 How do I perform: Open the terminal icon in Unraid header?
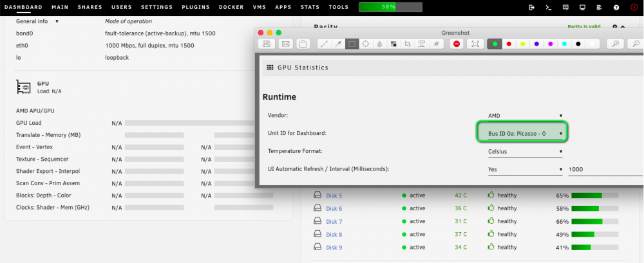click(x=548, y=7)
